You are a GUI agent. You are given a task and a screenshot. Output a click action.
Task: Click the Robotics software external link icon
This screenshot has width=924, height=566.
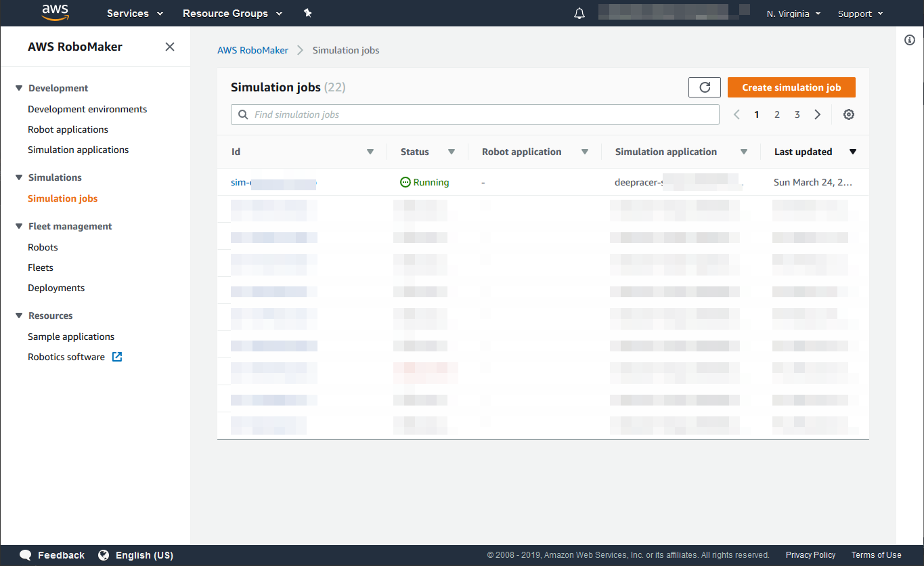[x=117, y=357]
